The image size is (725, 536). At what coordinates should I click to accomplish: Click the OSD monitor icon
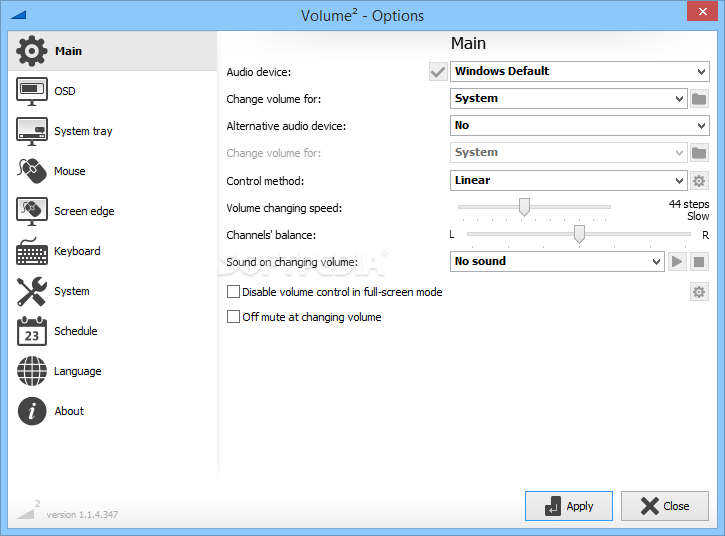pos(31,91)
